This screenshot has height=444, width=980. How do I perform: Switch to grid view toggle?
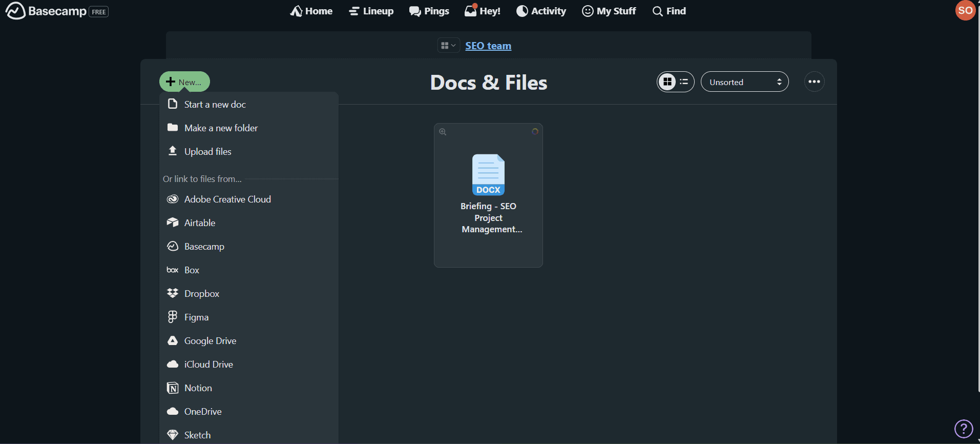click(667, 82)
